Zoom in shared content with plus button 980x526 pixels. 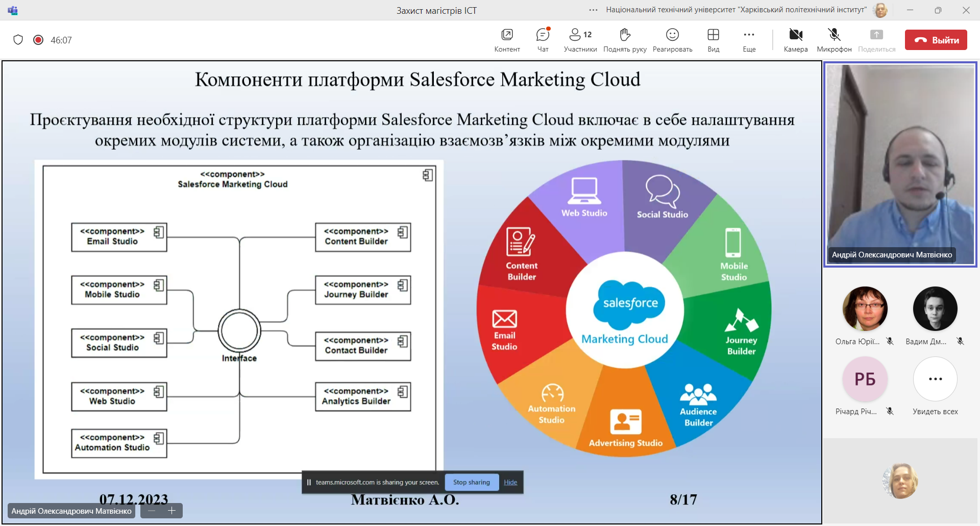click(172, 511)
